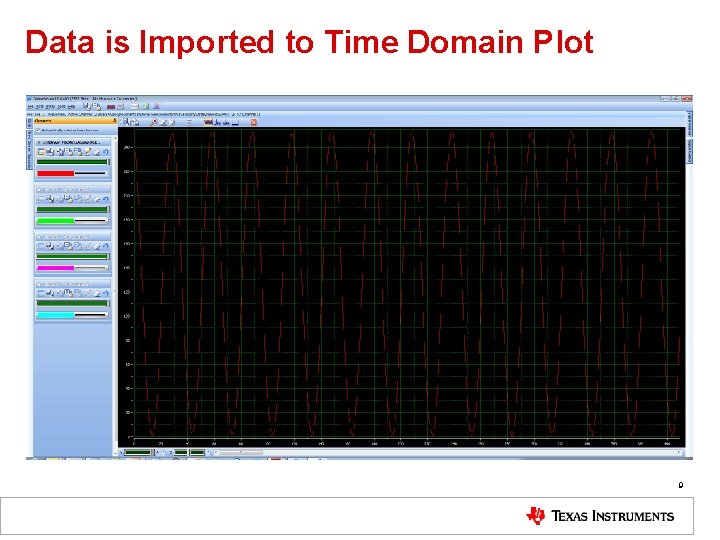Expand the arrow on the red channel panel header

click(x=39, y=142)
